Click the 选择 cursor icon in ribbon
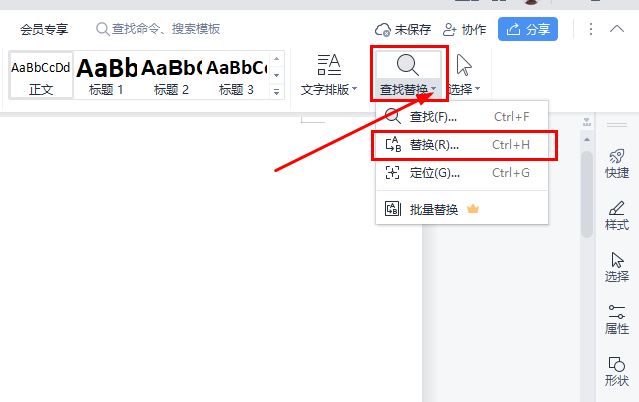The width and height of the screenshot is (639, 402). coord(464,65)
